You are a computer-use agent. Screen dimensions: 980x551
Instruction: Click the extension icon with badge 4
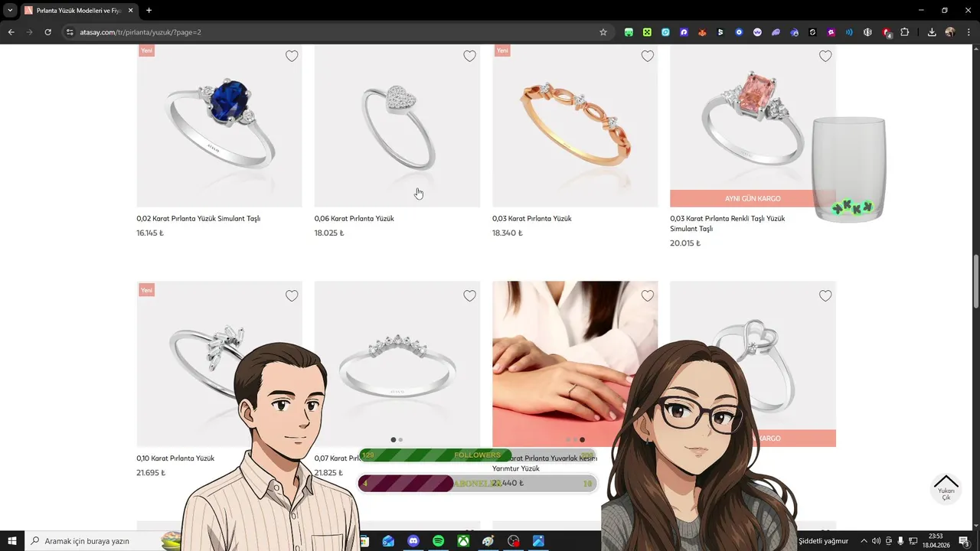click(887, 32)
